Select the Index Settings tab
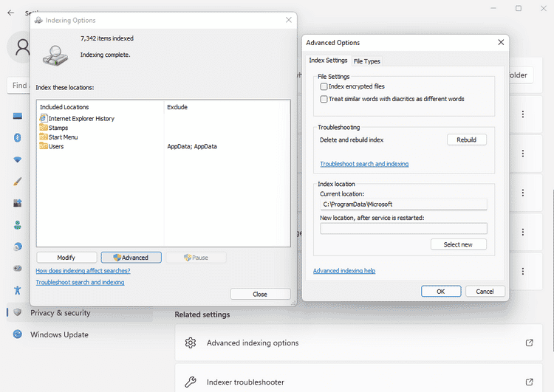The width and height of the screenshot is (554, 392). (x=327, y=61)
